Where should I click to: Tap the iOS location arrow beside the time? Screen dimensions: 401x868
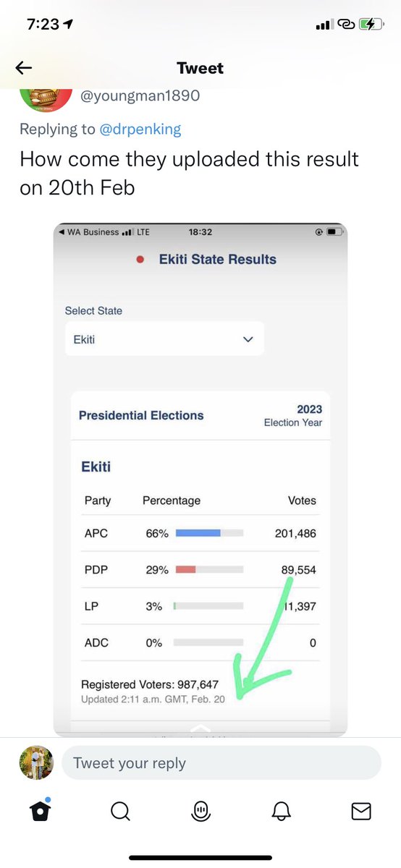pos(68,24)
